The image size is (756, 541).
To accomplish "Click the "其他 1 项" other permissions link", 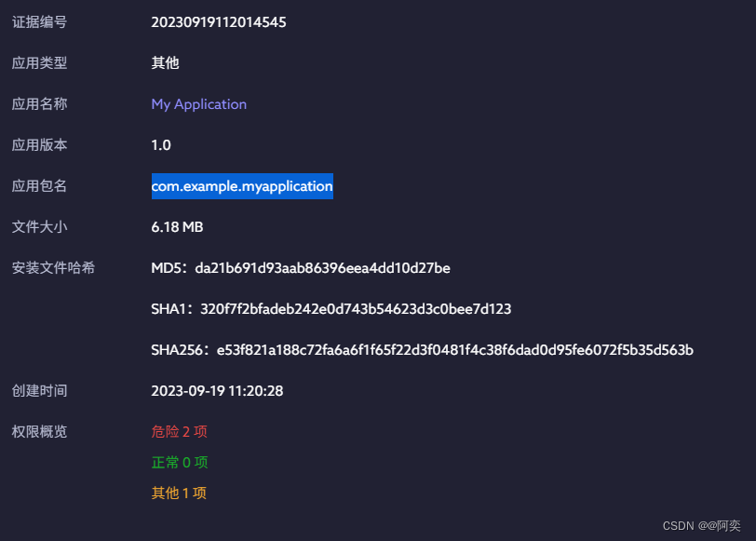I will click(x=179, y=493).
